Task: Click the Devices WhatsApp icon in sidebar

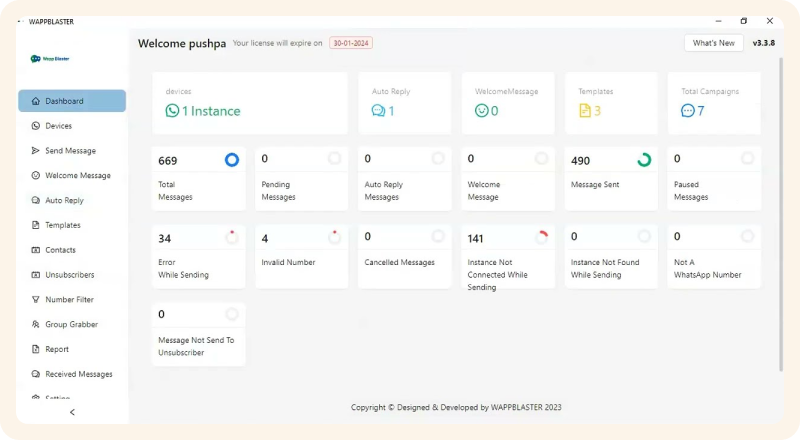Action: [x=36, y=126]
